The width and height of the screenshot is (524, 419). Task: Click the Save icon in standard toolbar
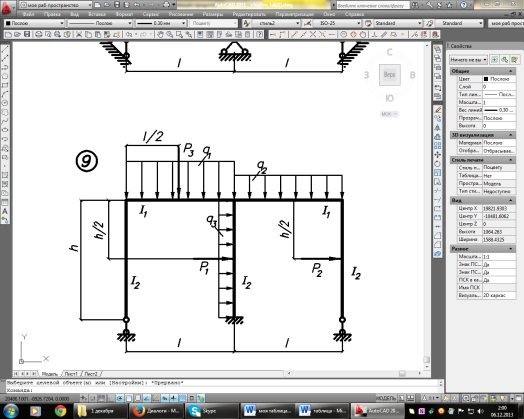click(x=27, y=34)
